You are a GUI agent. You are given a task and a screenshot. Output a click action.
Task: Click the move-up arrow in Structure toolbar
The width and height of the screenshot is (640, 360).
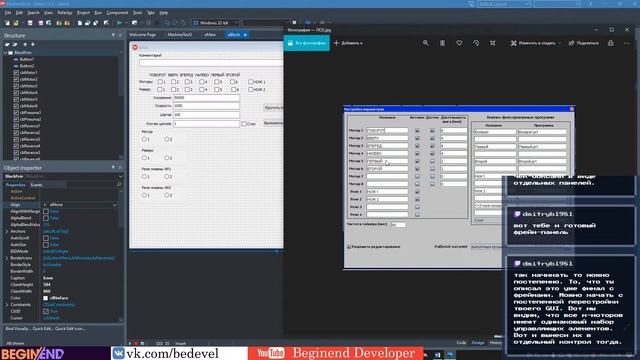pos(25,44)
